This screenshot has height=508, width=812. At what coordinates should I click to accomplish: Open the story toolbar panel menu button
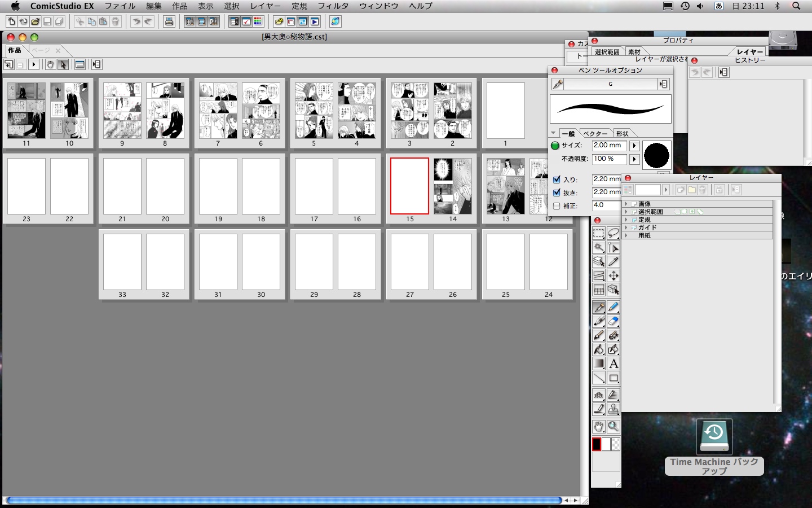click(x=96, y=64)
